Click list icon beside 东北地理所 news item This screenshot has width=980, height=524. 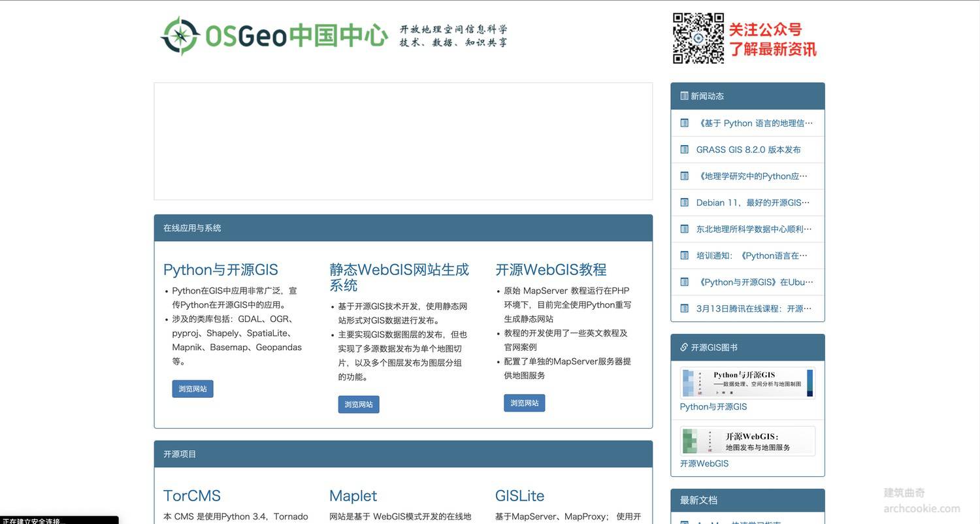684,229
